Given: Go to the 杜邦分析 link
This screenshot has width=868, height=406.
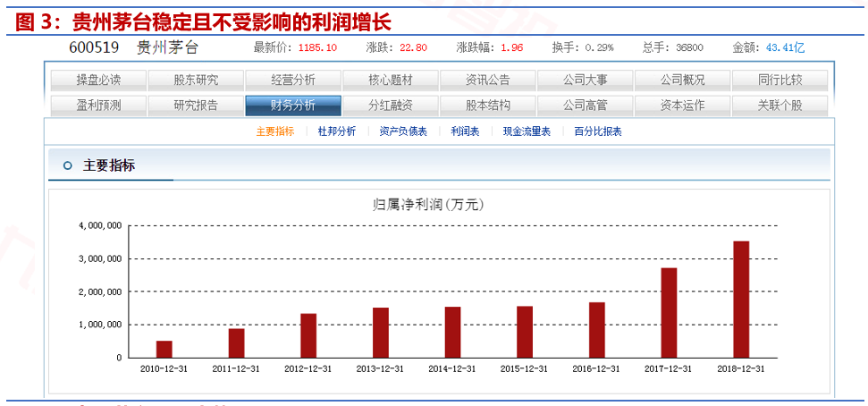Looking at the screenshot, I should pyautogui.click(x=337, y=131).
